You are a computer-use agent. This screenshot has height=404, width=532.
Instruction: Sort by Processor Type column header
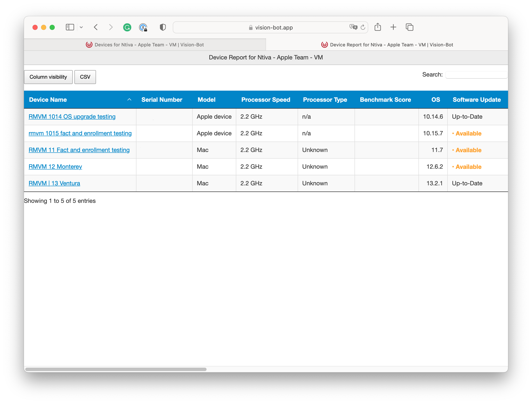(326, 100)
